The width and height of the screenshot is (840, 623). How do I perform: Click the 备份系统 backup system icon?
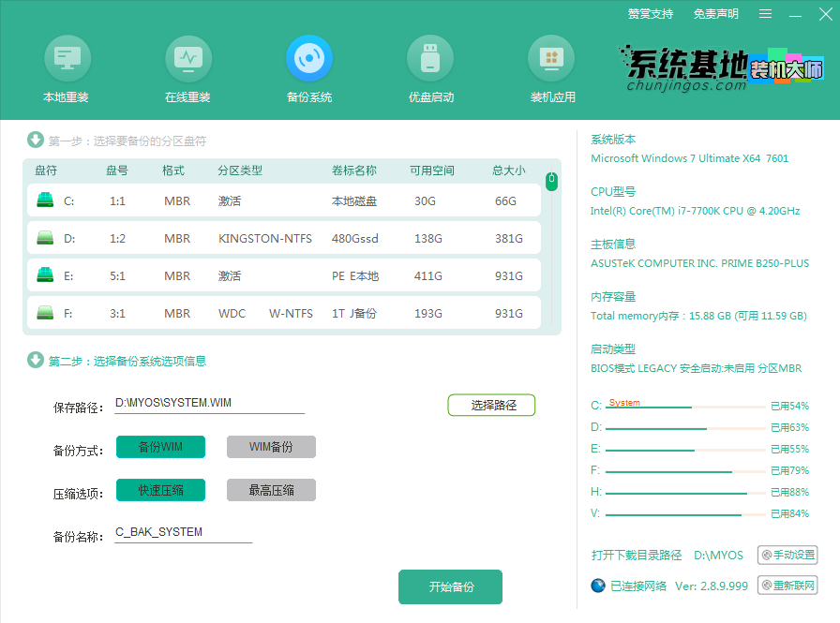[308, 59]
